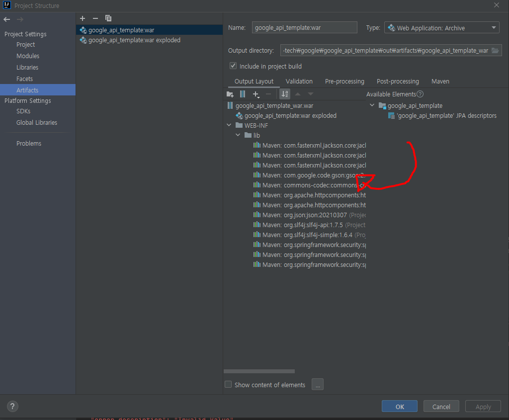The height and width of the screenshot is (420, 509).
Task: Collapse the lib folder node
Action: 238,135
